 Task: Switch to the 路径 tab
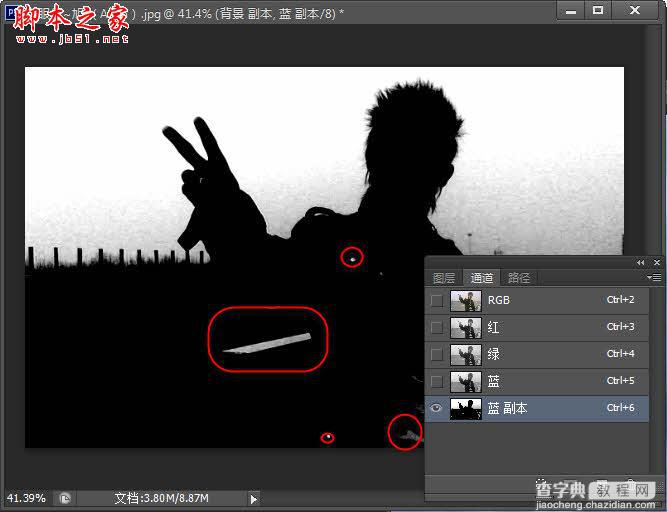pyautogui.click(x=519, y=278)
